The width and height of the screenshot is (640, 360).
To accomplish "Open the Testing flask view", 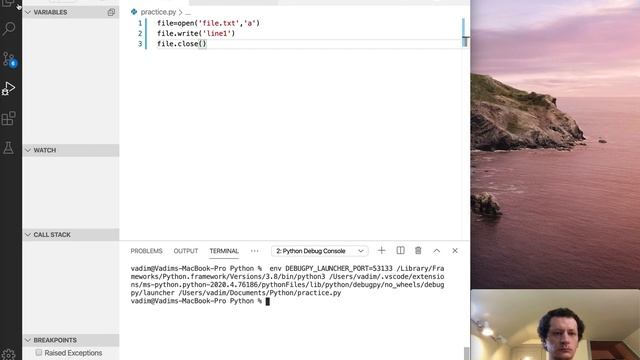I will point(8,148).
